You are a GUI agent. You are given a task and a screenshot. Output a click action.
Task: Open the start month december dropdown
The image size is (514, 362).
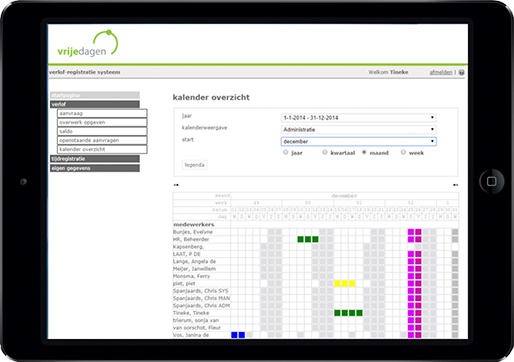coord(359,141)
